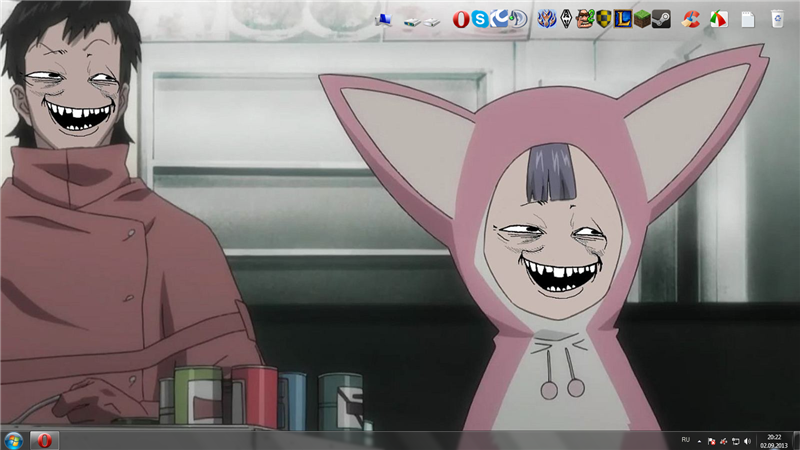Open Steam from the desktop
This screenshot has width=800, height=450.
(x=661, y=19)
